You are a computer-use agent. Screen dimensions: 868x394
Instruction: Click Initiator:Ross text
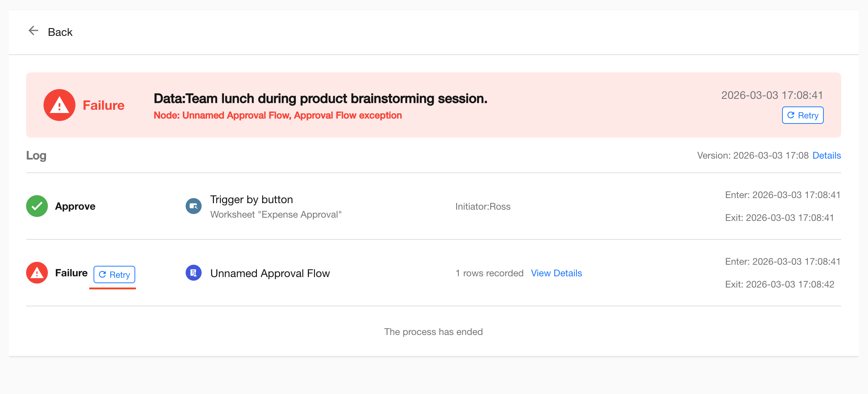point(483,206)
